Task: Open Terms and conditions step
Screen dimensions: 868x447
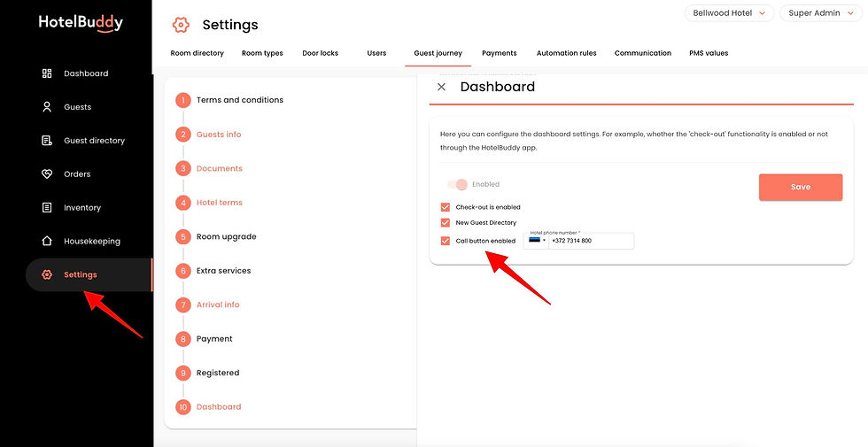Action: click(x=240, y=100)
